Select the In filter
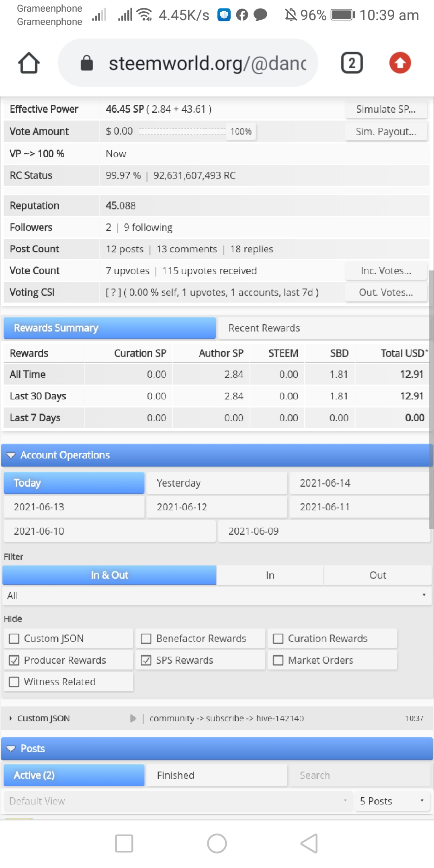434x868 pixels. pos(270,575)
